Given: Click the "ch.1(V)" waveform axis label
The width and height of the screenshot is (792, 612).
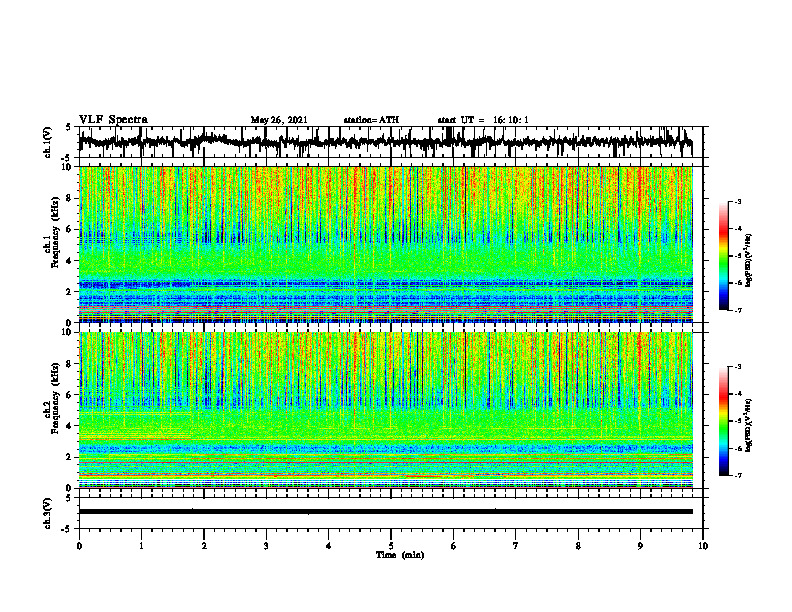Looking at the screenshot, I should pyautogui.click(x=48, y=142).
